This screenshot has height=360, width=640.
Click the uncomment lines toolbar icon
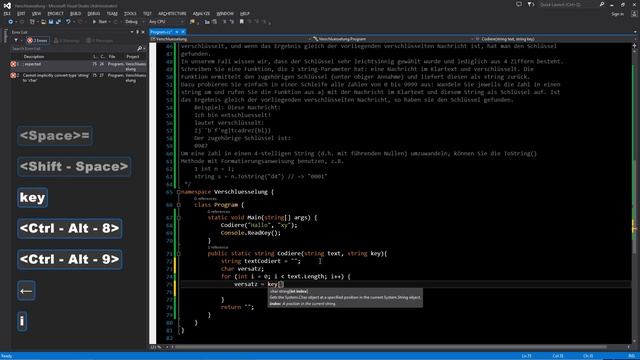coord(232,22)
